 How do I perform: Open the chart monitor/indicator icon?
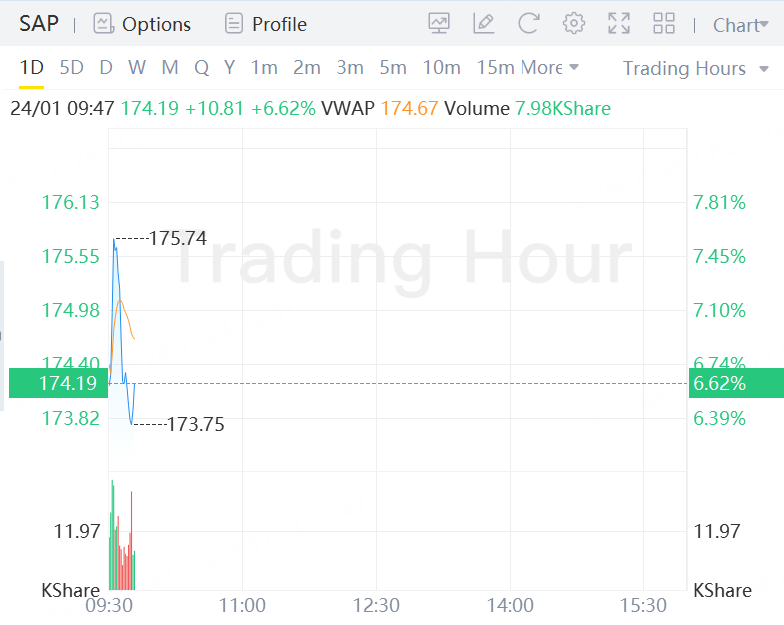tap(439, 24)
